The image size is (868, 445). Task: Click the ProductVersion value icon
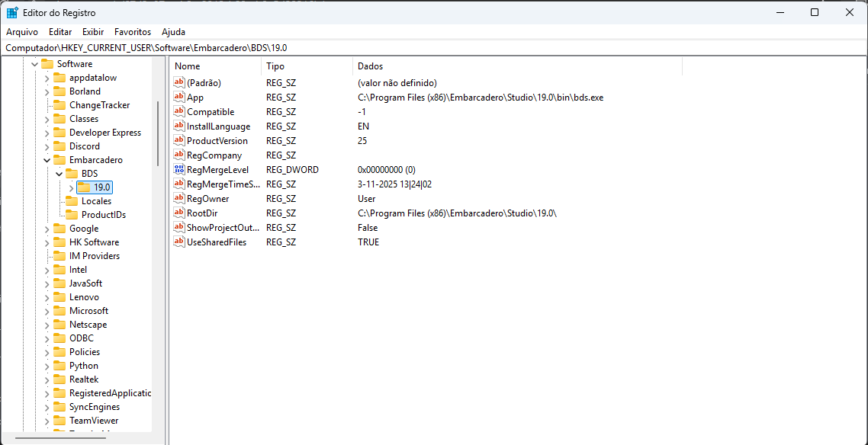pyautogui.click(x=178, y=141)
